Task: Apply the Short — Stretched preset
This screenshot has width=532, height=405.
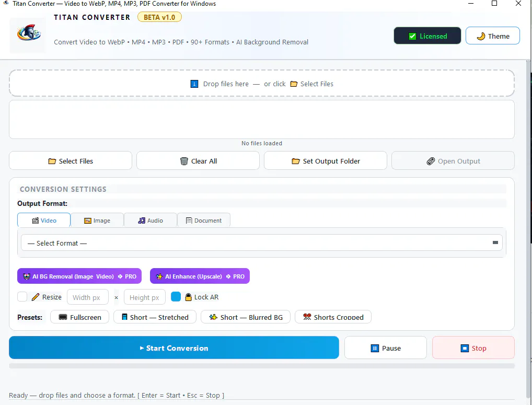Action: pos(155,317)
